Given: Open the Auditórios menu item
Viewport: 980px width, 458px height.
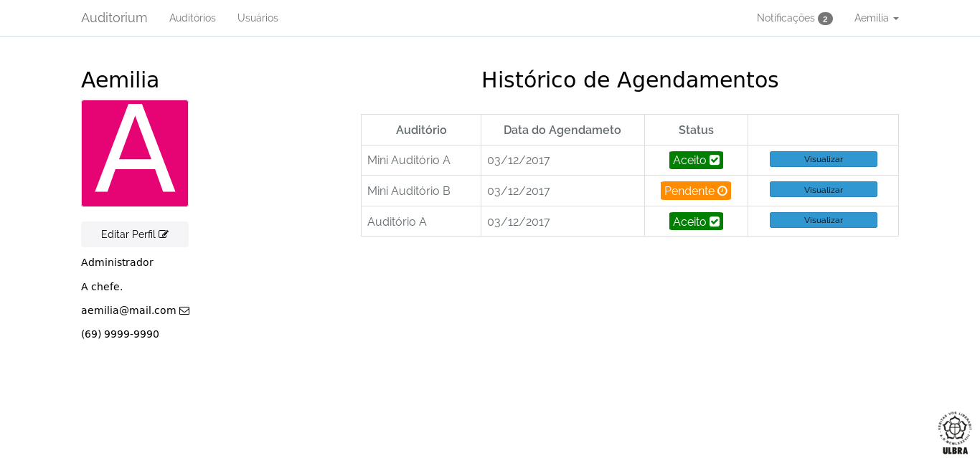Looking at the screenshot, I should 192,18.
